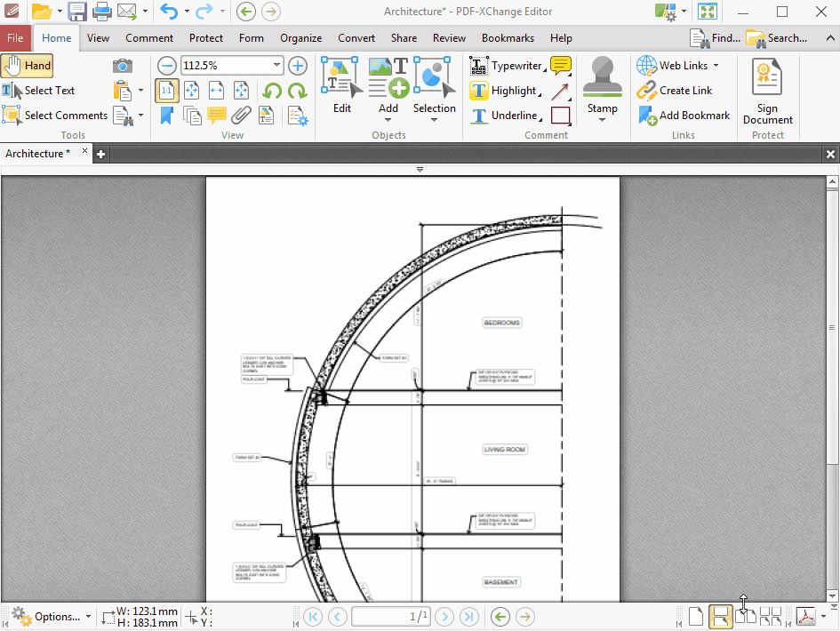Click the zoom in plus button

point(298,66)
